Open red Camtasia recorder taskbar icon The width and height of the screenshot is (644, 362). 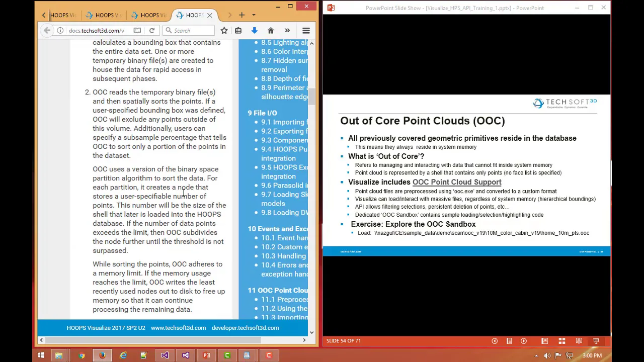point(269,355)
